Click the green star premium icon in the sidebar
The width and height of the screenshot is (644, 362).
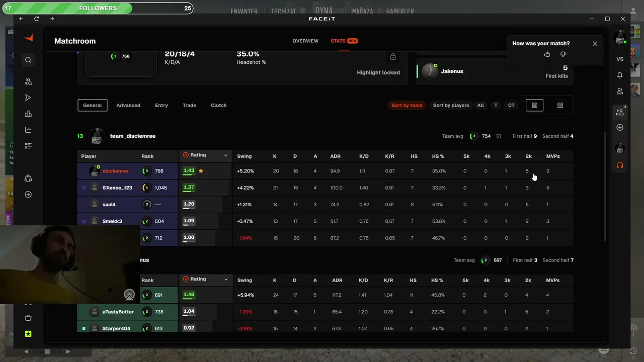click(28, 334)
